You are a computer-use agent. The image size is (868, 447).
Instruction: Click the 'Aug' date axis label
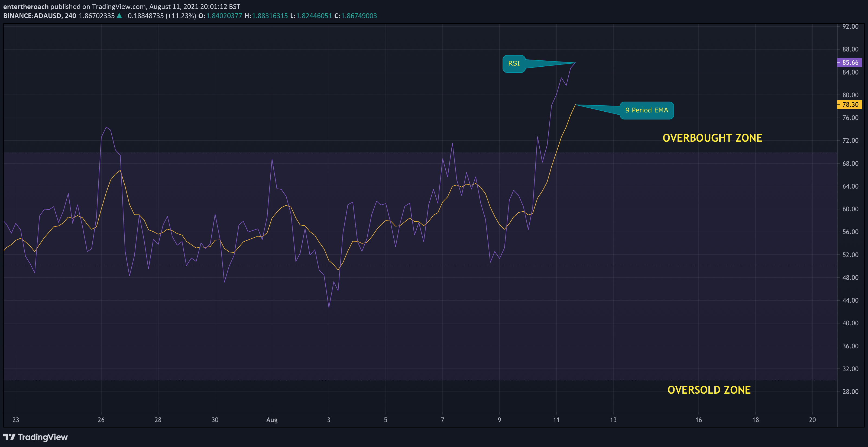(x=272, y=420)
